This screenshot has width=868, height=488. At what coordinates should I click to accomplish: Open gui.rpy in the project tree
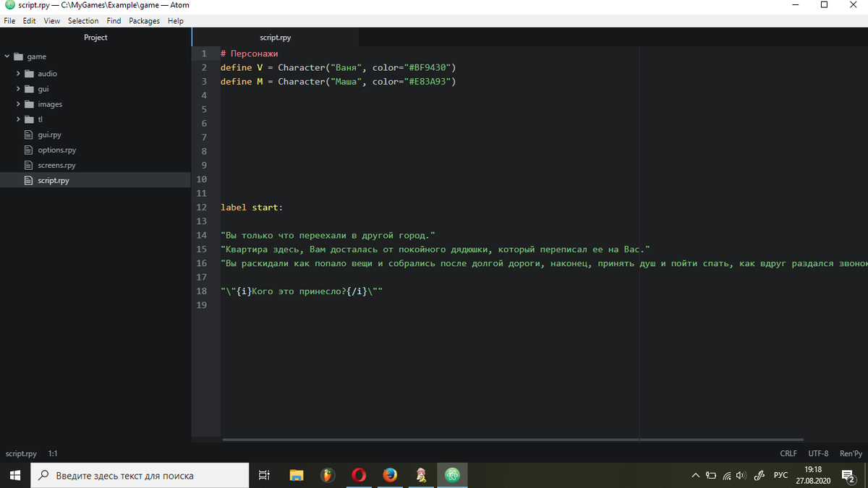[49, 134]
